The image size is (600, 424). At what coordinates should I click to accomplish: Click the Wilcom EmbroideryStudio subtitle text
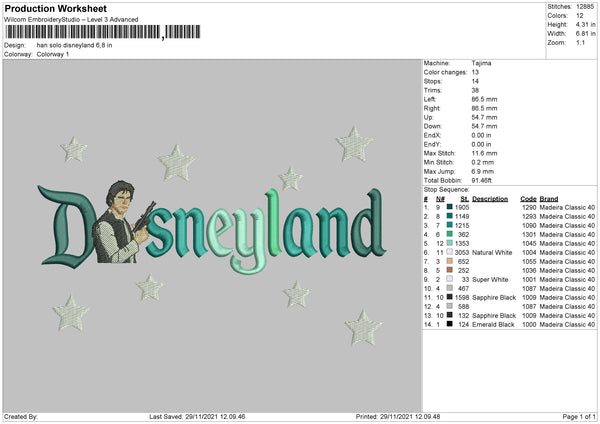click(71, 20)
